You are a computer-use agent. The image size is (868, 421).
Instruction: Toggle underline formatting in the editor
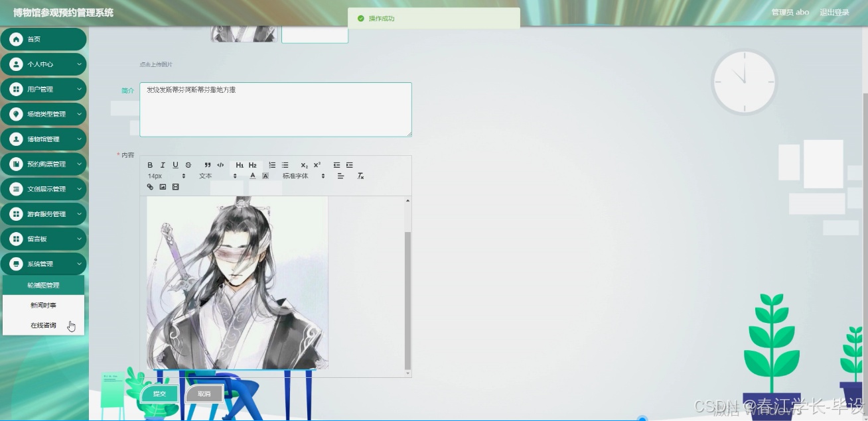click(175, 165)
